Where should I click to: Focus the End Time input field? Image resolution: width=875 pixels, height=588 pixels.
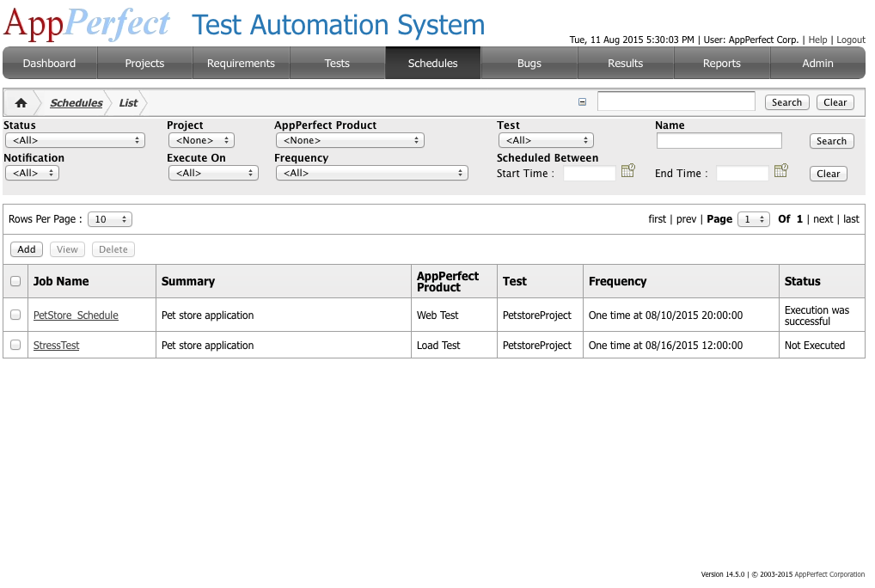[742, 173]
